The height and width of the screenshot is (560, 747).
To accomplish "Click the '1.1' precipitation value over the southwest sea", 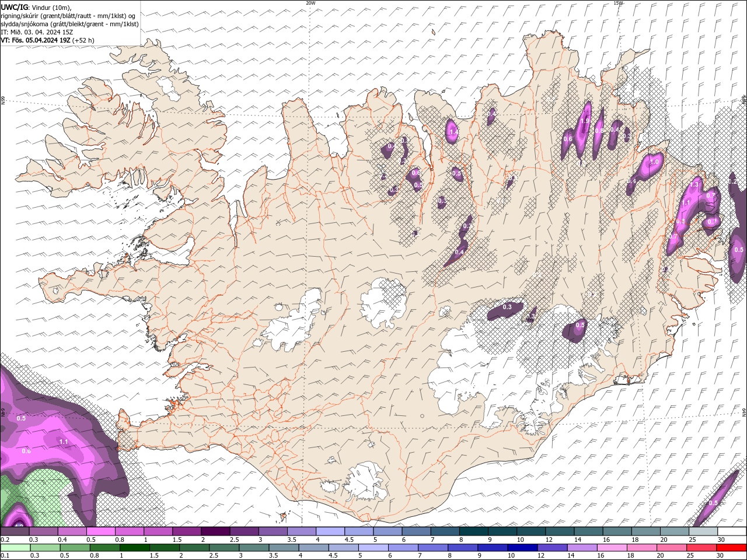I will [x=64, y=442].
